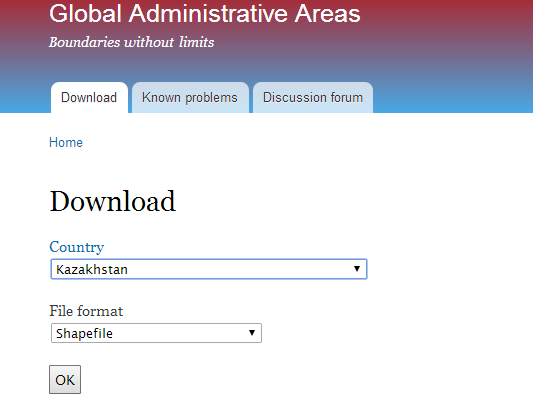Click the Shapefile text in the format field
The height and width of the screenshot is (417, 533).
pos(84,333)
